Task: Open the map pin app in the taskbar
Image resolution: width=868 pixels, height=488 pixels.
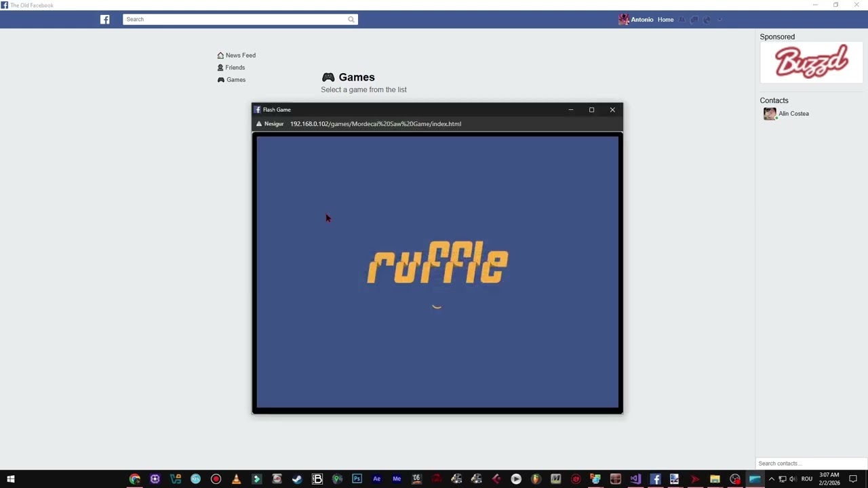Action: (x=337, y=479)
